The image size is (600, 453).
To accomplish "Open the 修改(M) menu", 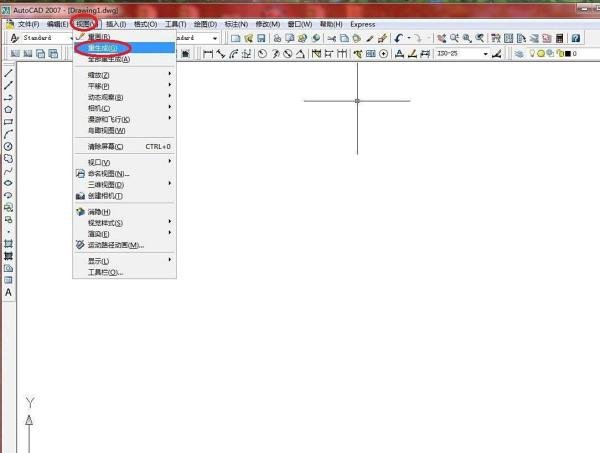I will (268, 24).
